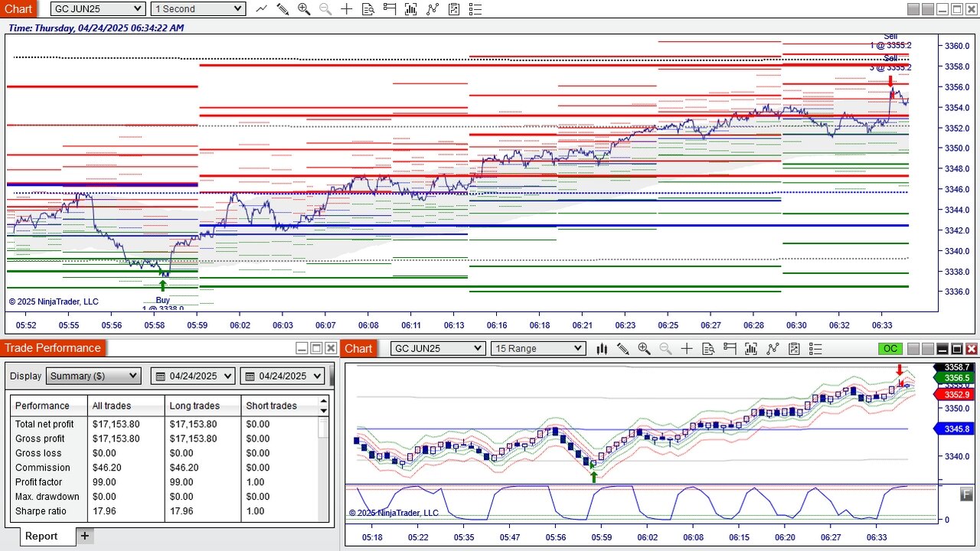The width and height of the screenshot is (980, 551).
Task: Click the F button beside the oscillator panel
Action: [x=967, y=494]
